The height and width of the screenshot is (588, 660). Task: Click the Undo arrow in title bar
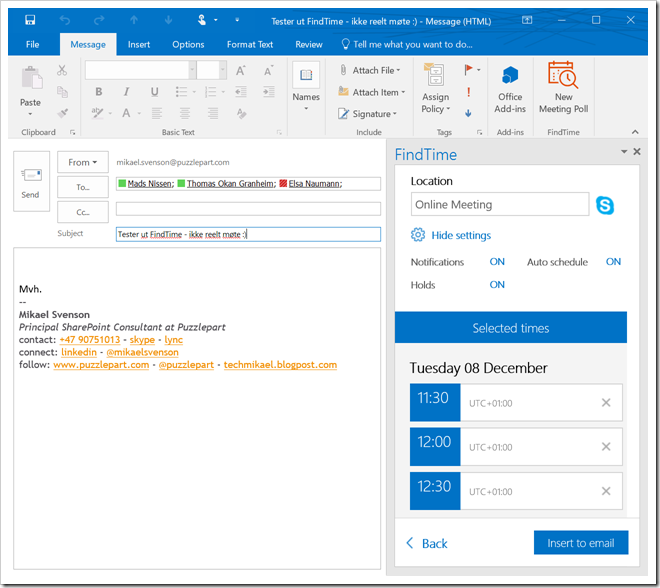point(64,20)
